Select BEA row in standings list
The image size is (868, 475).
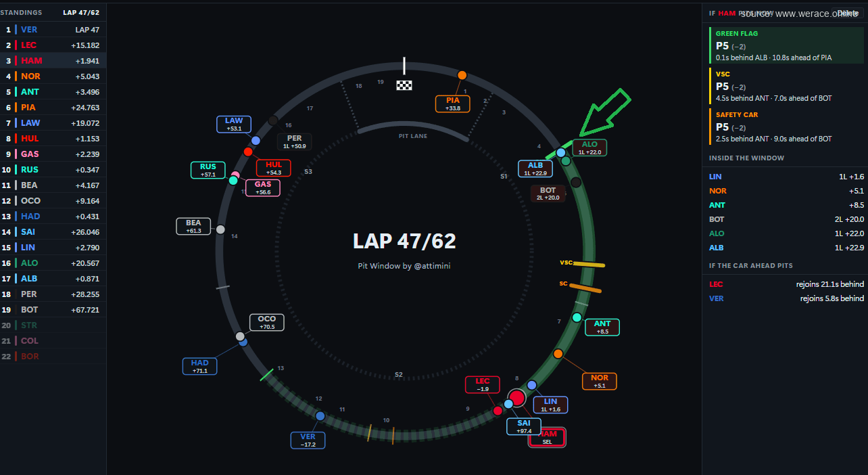[x=53, y=185]
